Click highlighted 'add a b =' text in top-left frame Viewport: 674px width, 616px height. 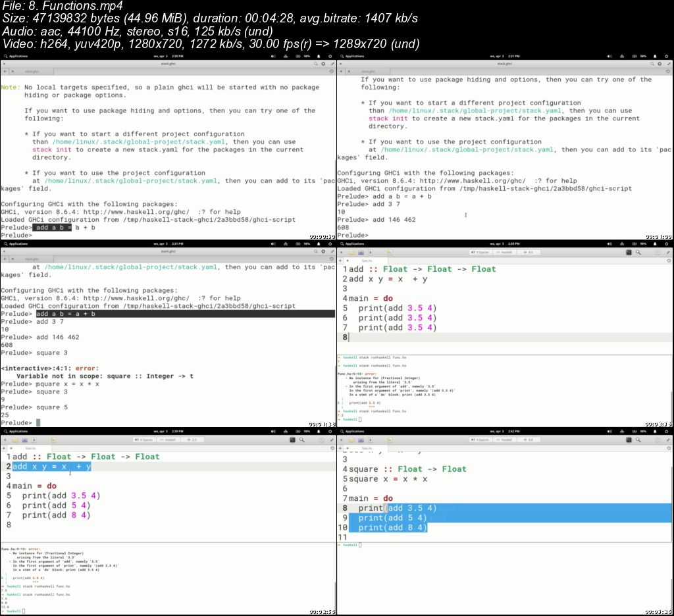pos(51,228)
